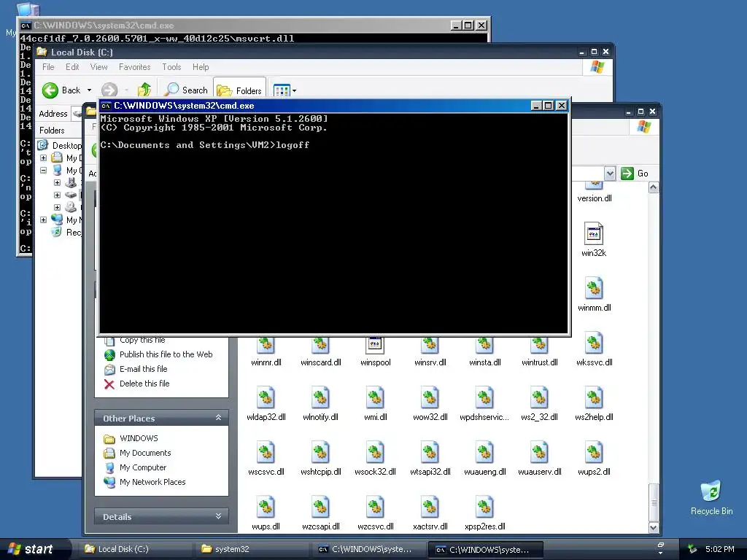This screenshot has width=747, height=560.
Task: Open Help menu in Local Disk window
Action: pyautogui.click(x=201, y=67)
